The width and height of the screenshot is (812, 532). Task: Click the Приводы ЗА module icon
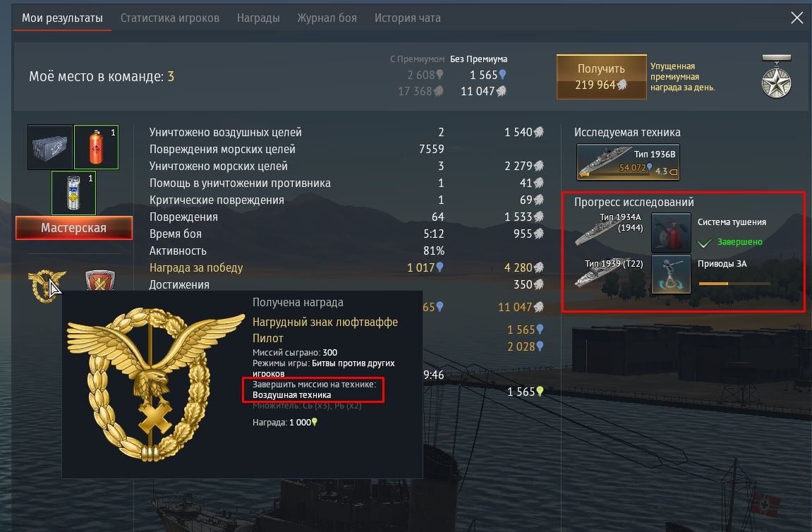tap(671, 274)
